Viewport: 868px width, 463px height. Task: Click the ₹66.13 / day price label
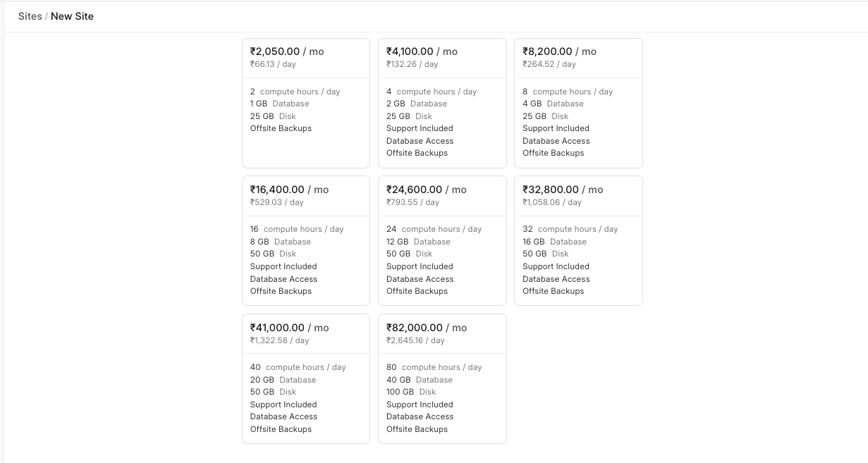(x=273, y=64)
